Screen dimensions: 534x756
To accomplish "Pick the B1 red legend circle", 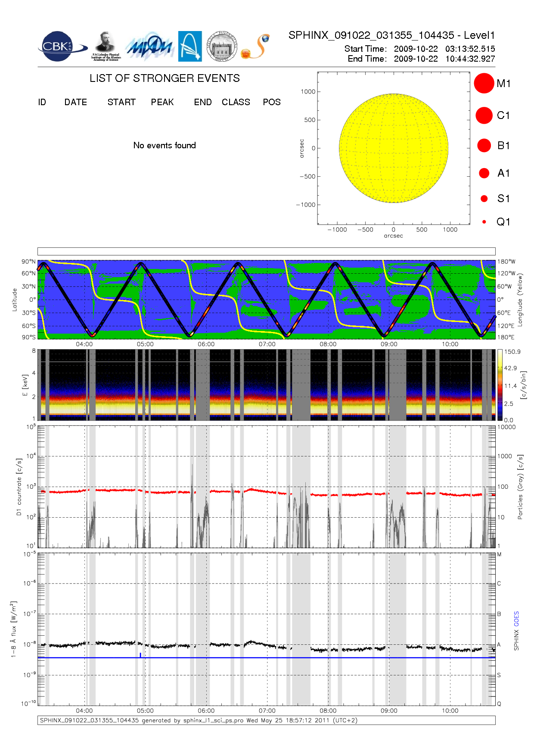I will click(484, 145).
